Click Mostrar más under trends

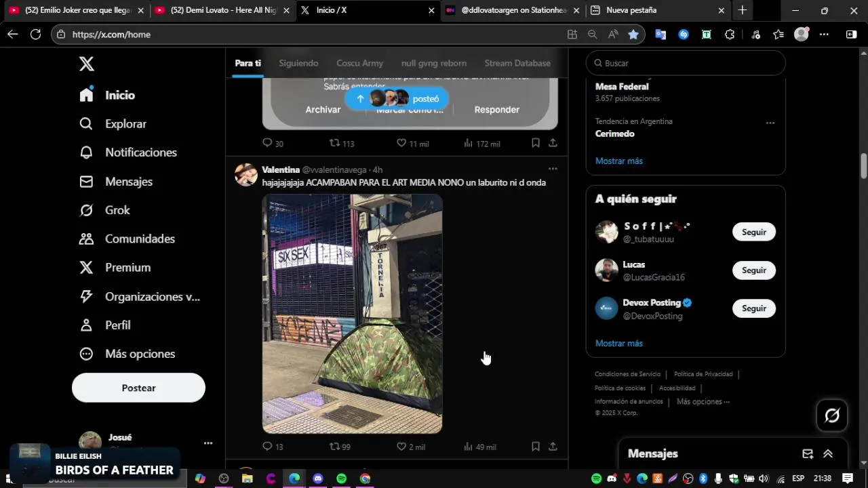coord(619,161)
